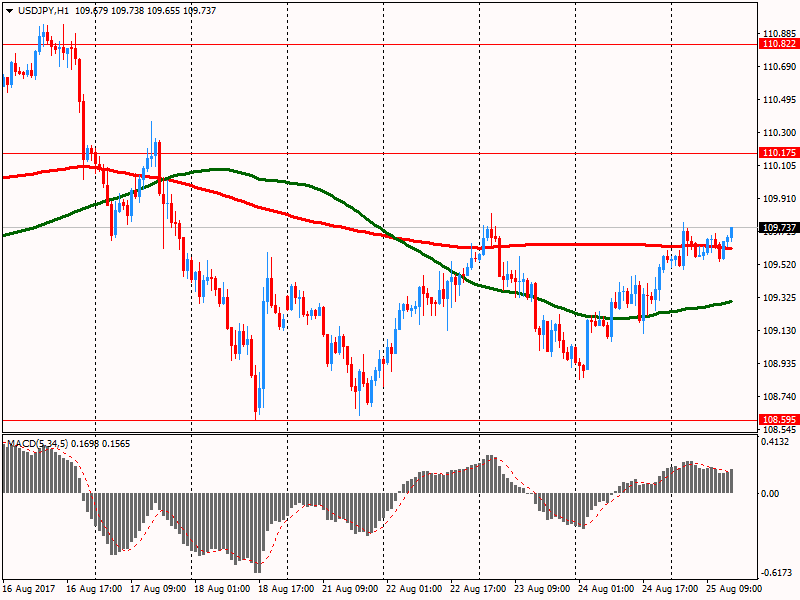Click the 18 Aug 17:00 time label
This screenshot has width=800, height=600.
[x=286, y=589]
